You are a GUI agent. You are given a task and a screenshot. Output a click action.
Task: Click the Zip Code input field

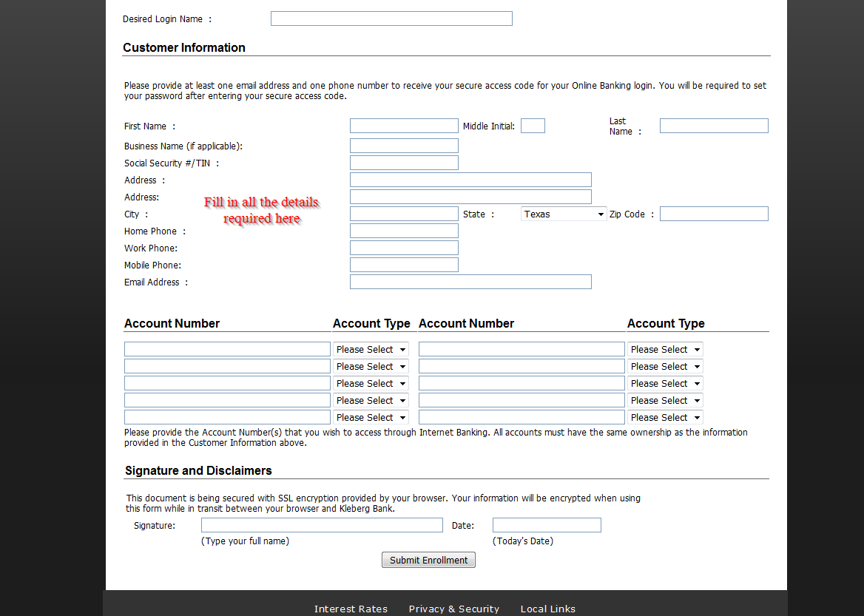coord(714,214)
